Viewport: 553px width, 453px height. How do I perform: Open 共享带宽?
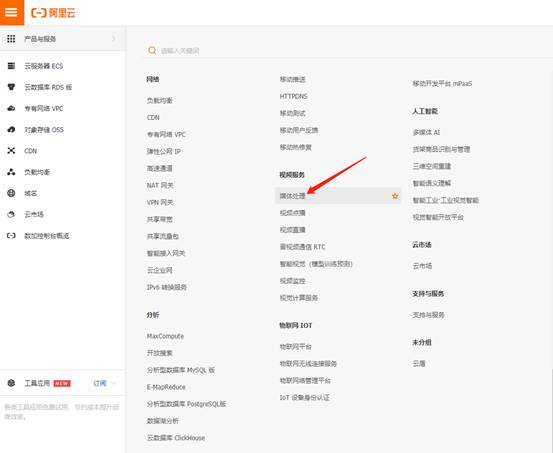pos(159,219)
